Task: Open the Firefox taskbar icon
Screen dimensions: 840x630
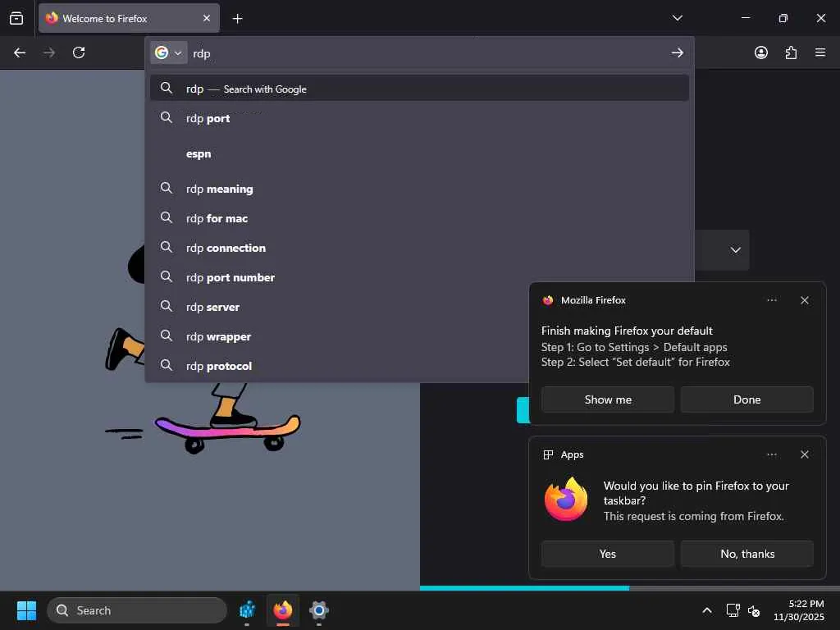Action: pos(283,610)
